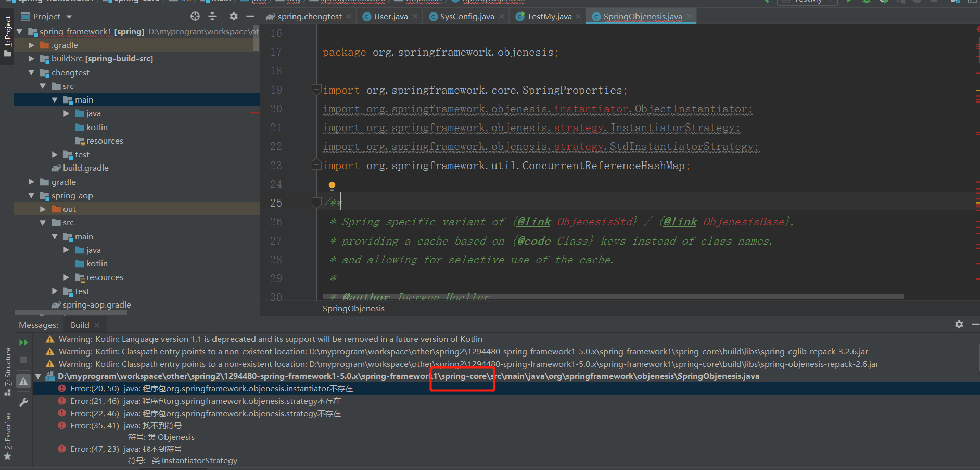Expand the .gradle folder
980x470 pixels.
click(x=31, y=45)
